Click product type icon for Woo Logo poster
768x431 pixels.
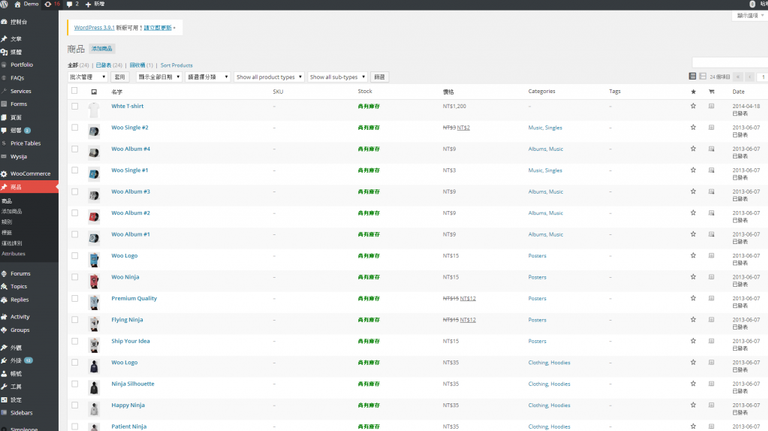pos(711,256)
